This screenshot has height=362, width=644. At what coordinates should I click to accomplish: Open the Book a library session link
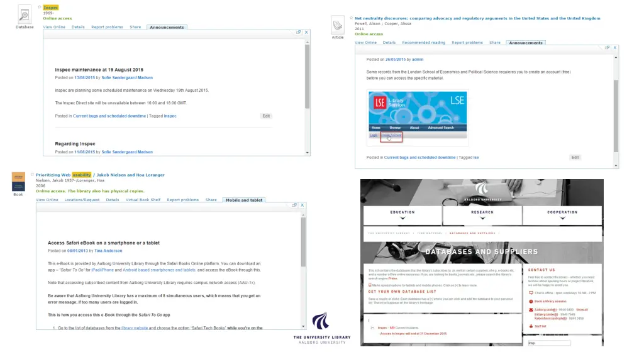coord(551,302)
